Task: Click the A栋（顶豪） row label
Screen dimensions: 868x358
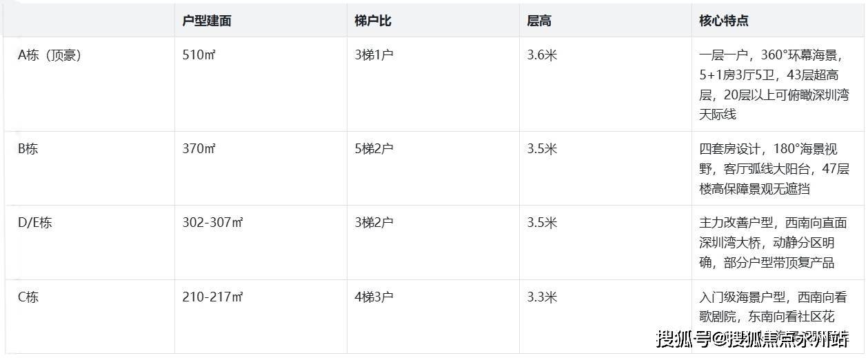Action: point(50,55)
